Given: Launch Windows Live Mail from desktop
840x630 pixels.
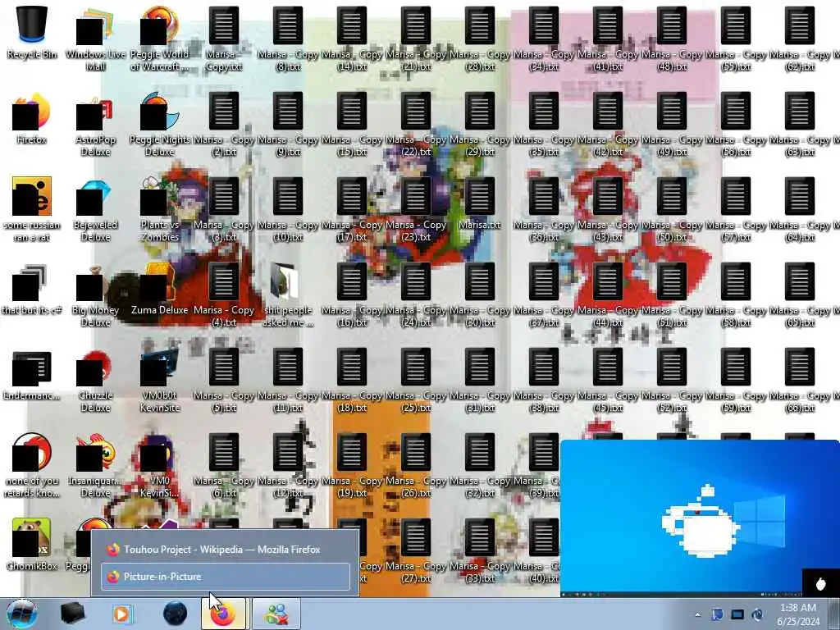Looking at the screenshot, I should 95,39.
